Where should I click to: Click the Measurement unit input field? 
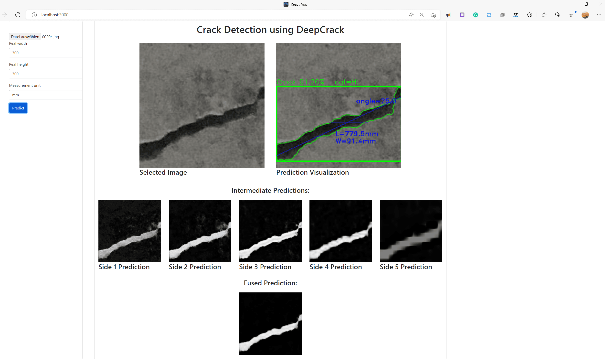point(46,95)
